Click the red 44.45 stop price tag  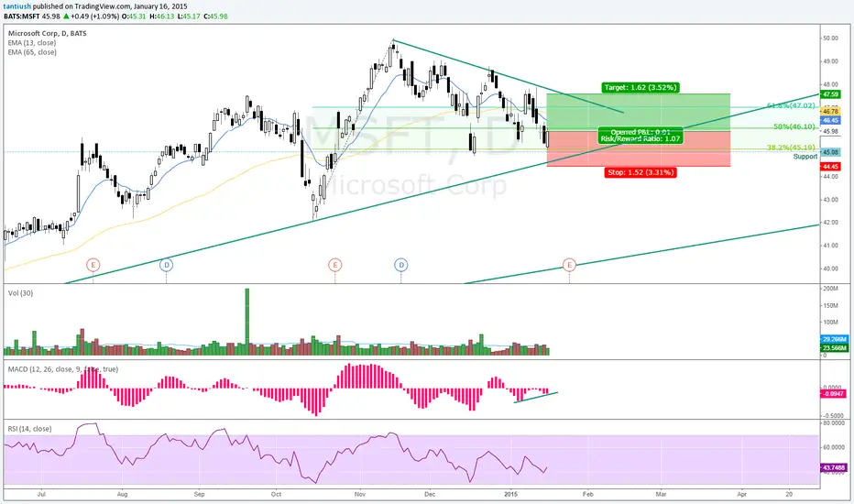pos(830,167)
